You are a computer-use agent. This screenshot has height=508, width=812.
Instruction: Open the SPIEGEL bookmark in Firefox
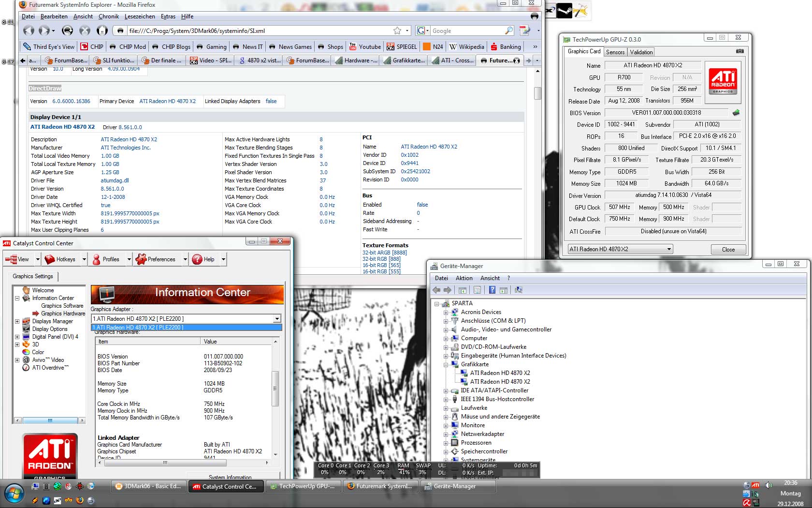tap(402, 47)
